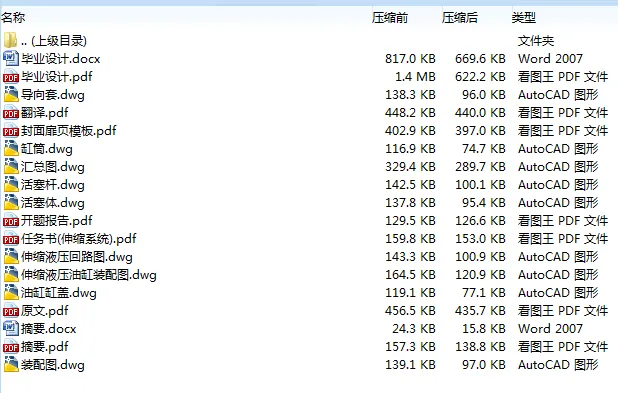Select file name 汇总图.dwg

[x=53, y=167]
